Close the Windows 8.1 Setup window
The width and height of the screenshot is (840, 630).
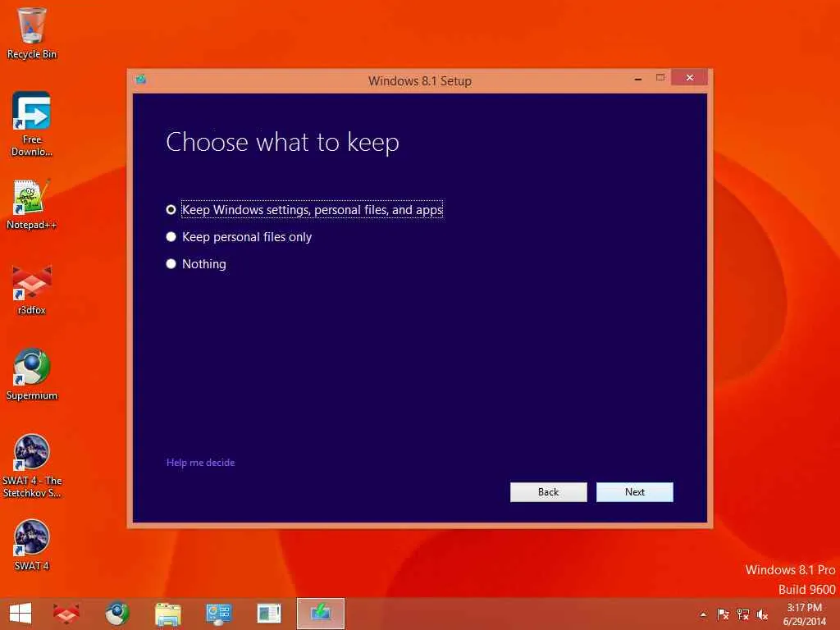[x=689, y=77]
